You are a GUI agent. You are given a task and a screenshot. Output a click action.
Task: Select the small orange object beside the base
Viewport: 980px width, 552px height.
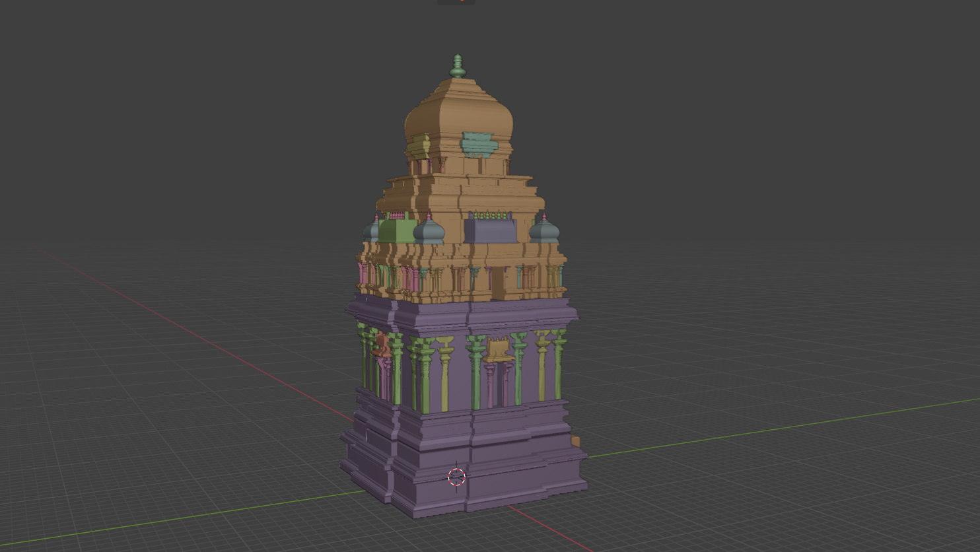pos(575,441)
